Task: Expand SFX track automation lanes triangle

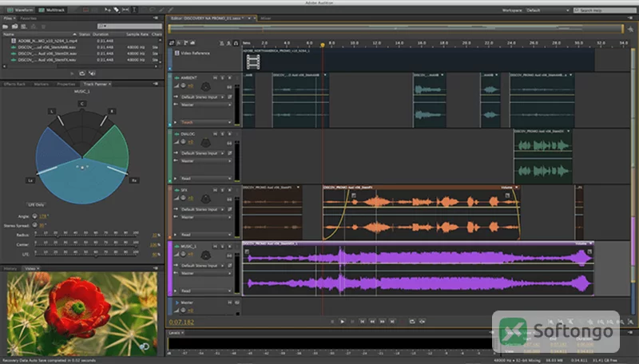Action: tap(176, 235)
